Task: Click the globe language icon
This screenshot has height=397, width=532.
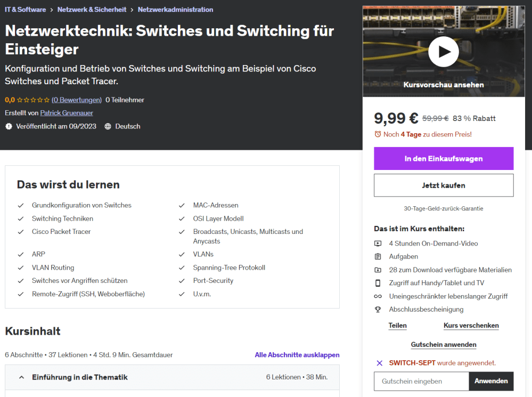Action: tap(108, 126)
